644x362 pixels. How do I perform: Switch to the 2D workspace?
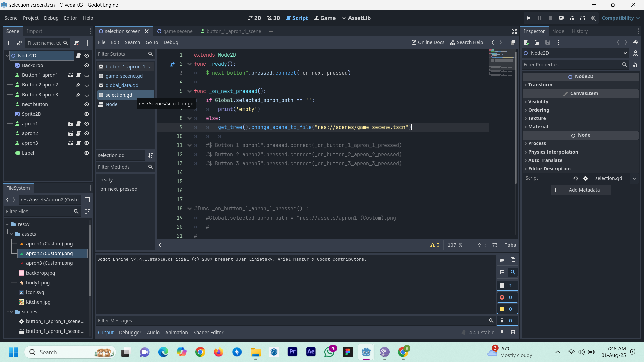pyautogui.click(x=254, y=18)
